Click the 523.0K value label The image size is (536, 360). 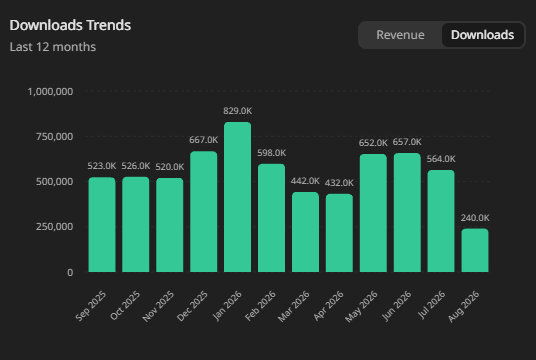coord(102,166)
